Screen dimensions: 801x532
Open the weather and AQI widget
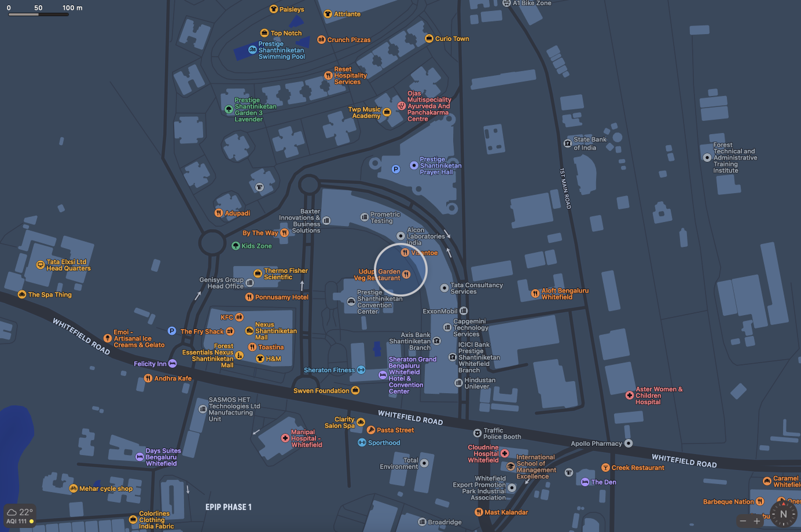pyautogui.click(x=20, y=516)
